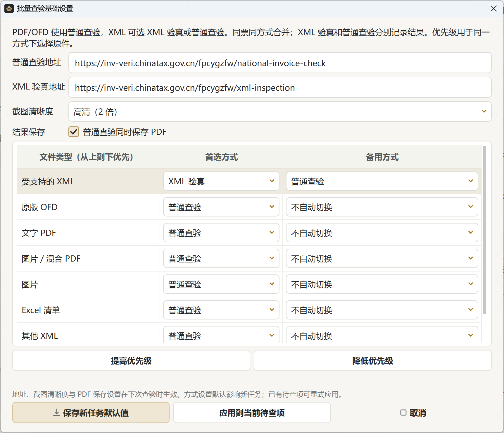The width and height of the screenshot is (504, 433).
Task: Select the Excel 清单 row
Action: (x=88, y=310)
